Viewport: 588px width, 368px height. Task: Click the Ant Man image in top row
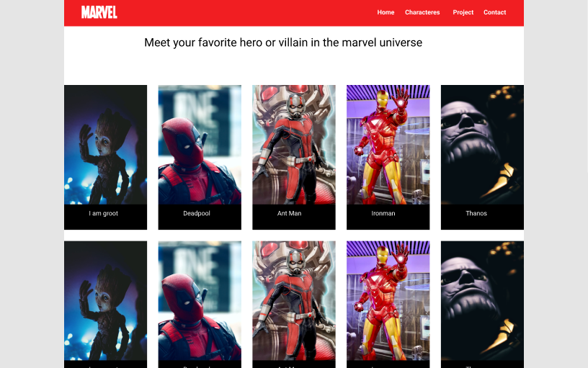293,145
